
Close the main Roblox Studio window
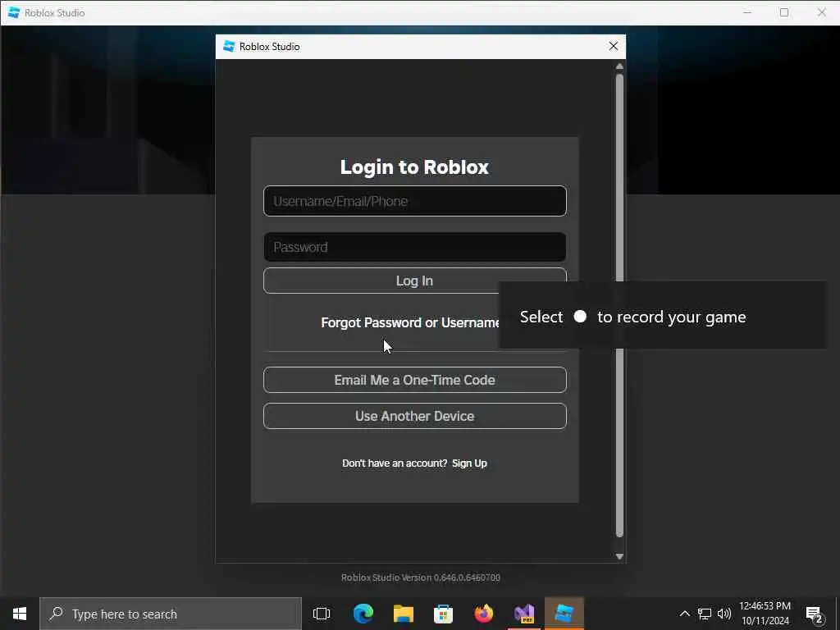coord(822,12)
